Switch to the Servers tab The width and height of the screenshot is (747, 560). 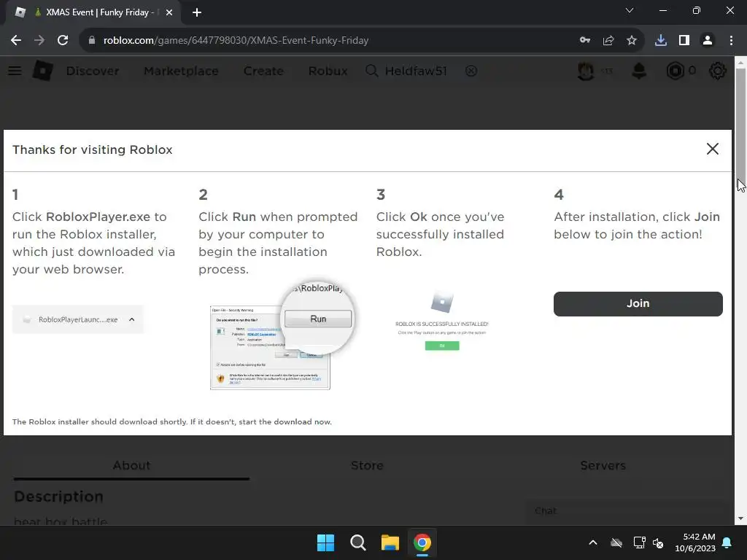(x=603, y=465)
